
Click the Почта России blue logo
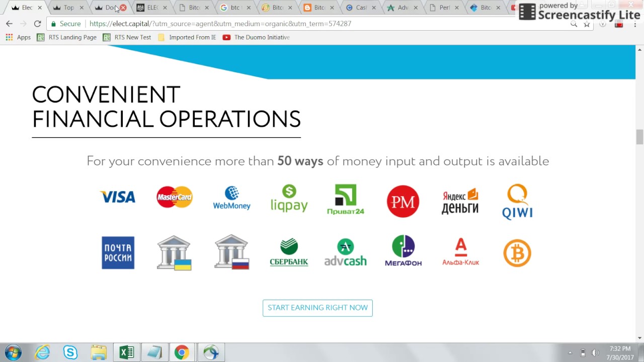118,253
